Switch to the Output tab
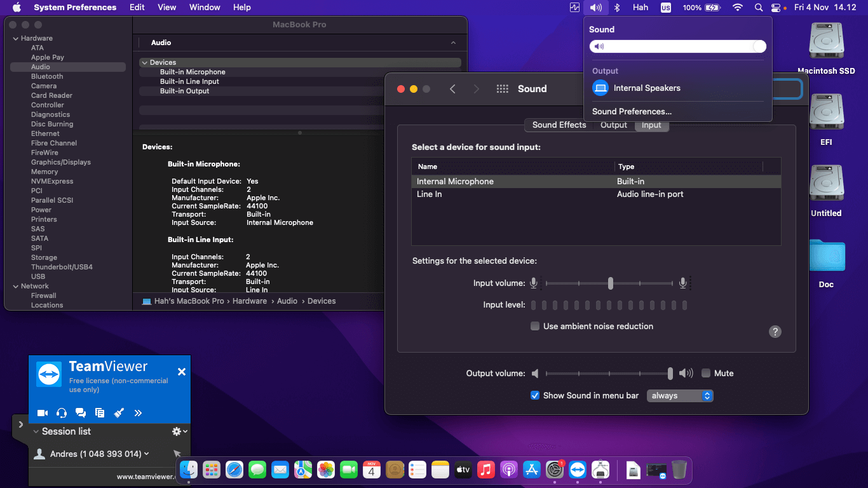 click(613, 125)
